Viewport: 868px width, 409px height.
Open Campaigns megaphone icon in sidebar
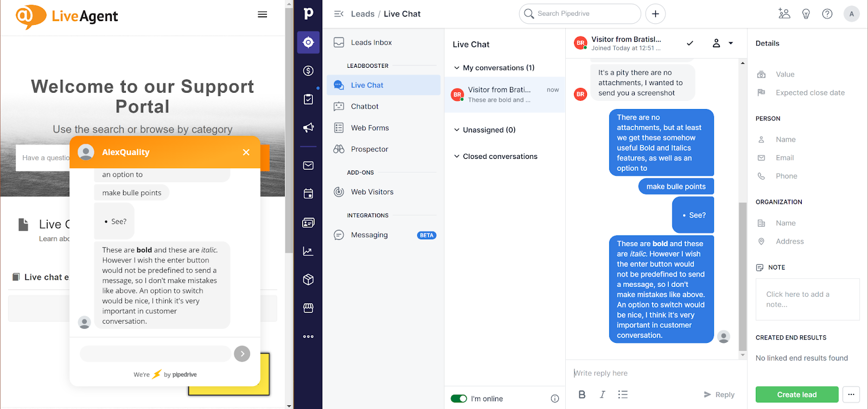click(x=308, y=127)
